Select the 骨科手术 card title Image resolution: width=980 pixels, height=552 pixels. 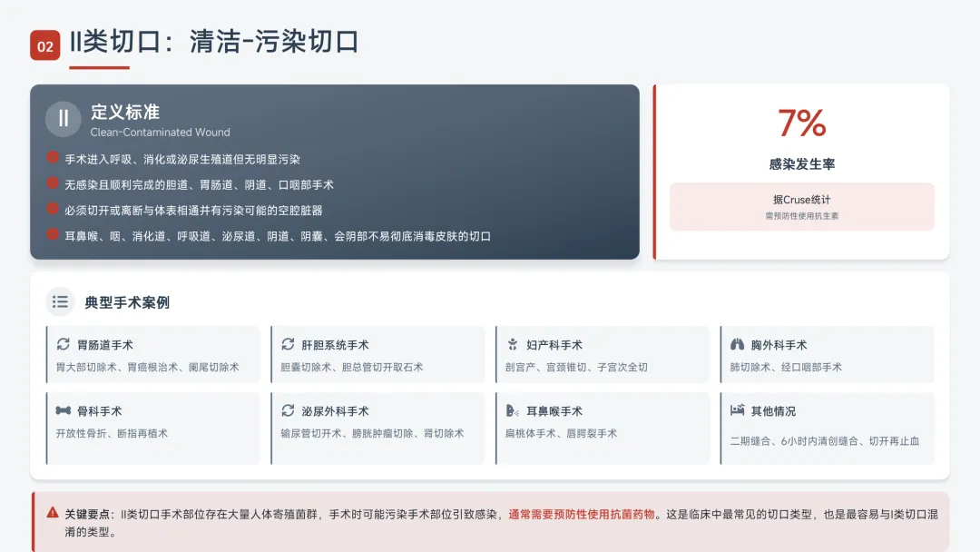click(100, 411)
